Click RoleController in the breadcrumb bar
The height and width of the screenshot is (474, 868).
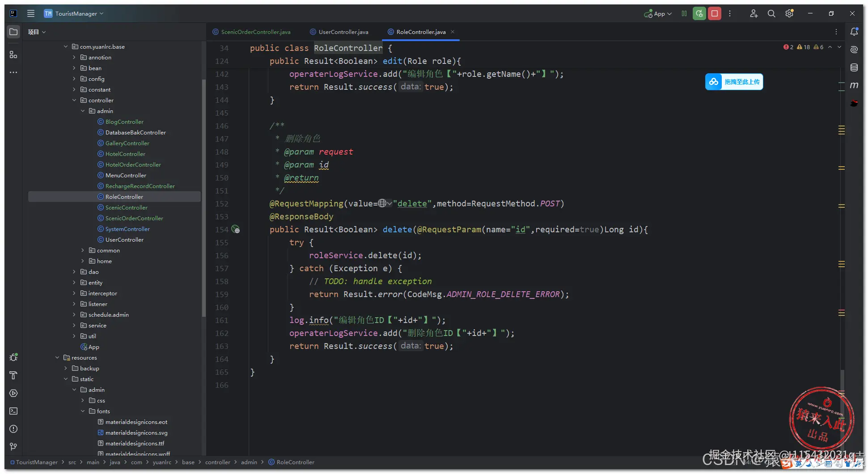[x=292, y=462]
